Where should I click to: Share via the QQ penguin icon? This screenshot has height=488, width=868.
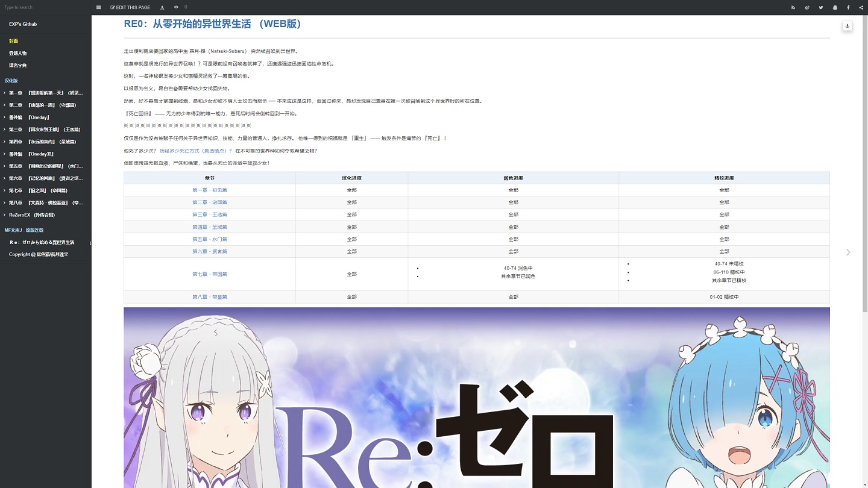[835, 7]
